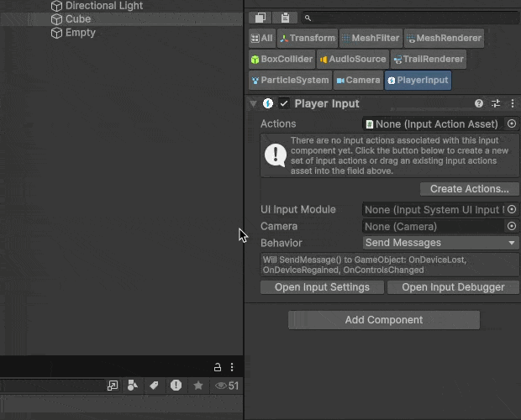Toggle hidden packages visibility eye count
Screen dimensions: 521x420
[227, 386]
